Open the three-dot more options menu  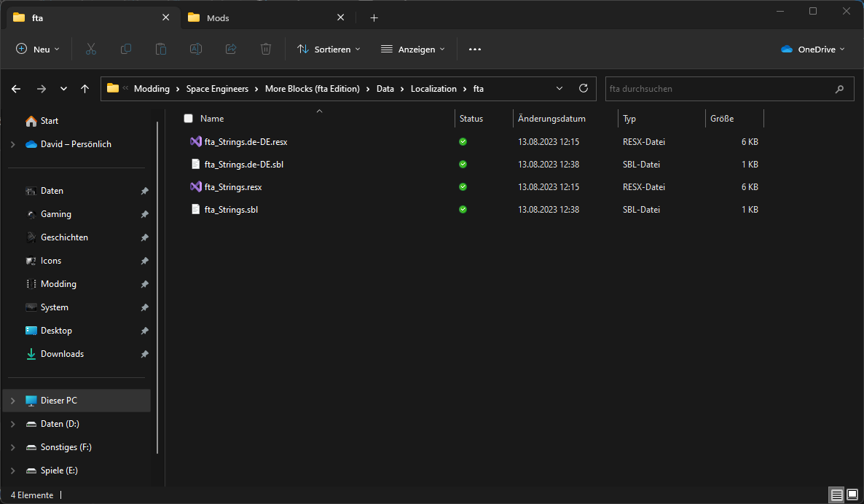click(x=475, y=49)
